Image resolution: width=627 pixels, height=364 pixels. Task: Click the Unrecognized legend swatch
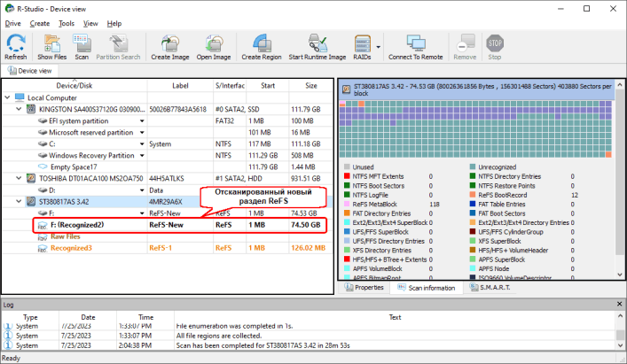(473, 167)
